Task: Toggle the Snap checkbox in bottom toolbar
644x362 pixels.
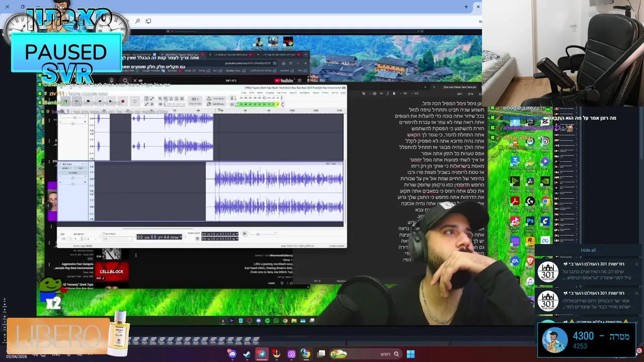Action: point(104,234)
